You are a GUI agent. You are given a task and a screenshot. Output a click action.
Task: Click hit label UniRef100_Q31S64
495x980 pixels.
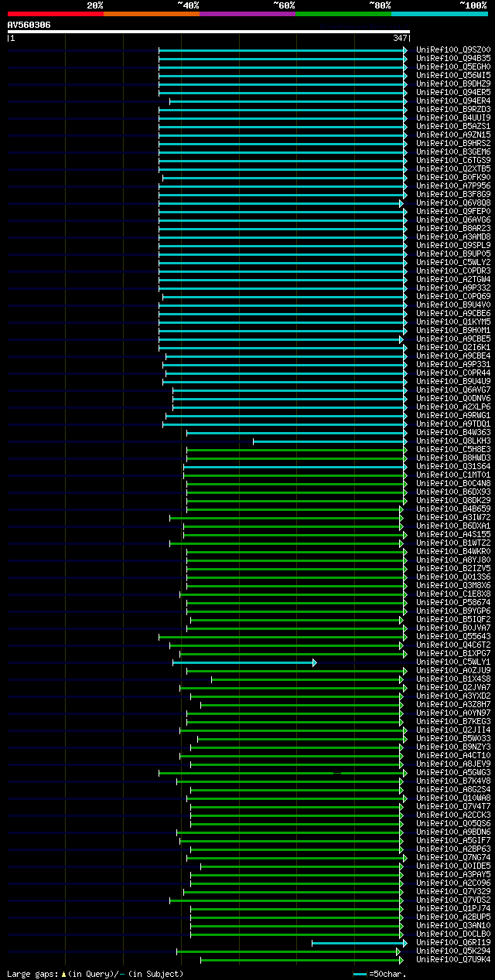point(453,466)
